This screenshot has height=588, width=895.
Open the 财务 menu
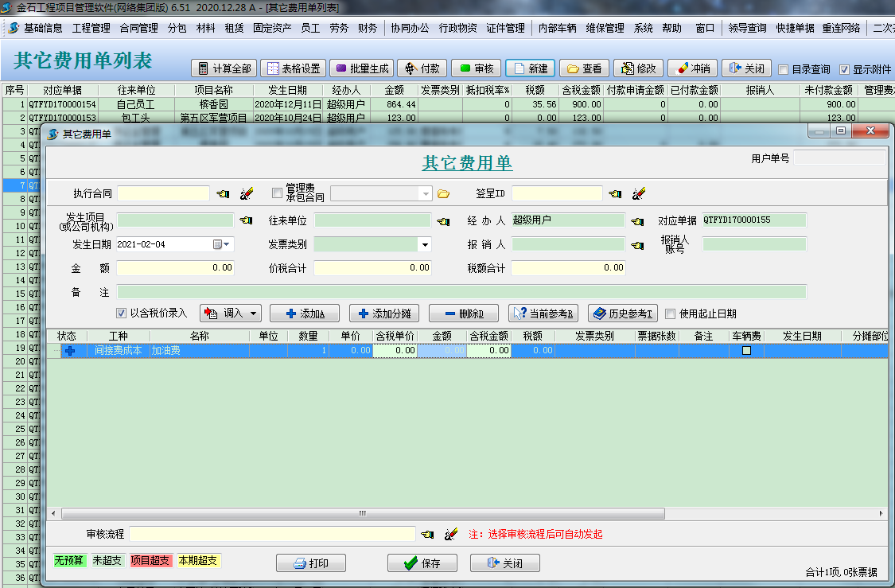368,26
